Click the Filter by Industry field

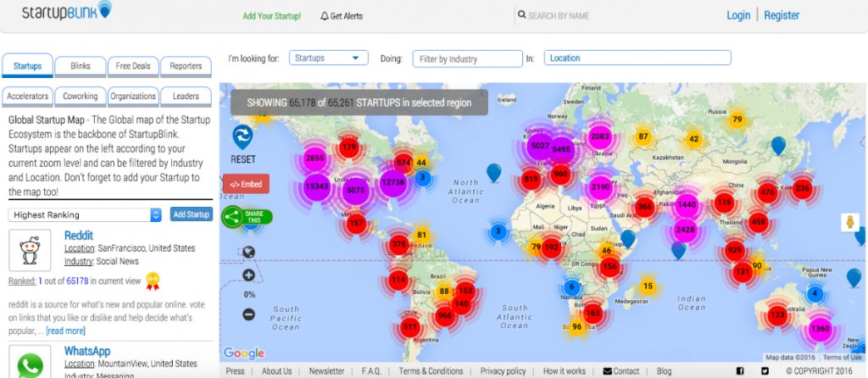(467, 58)
